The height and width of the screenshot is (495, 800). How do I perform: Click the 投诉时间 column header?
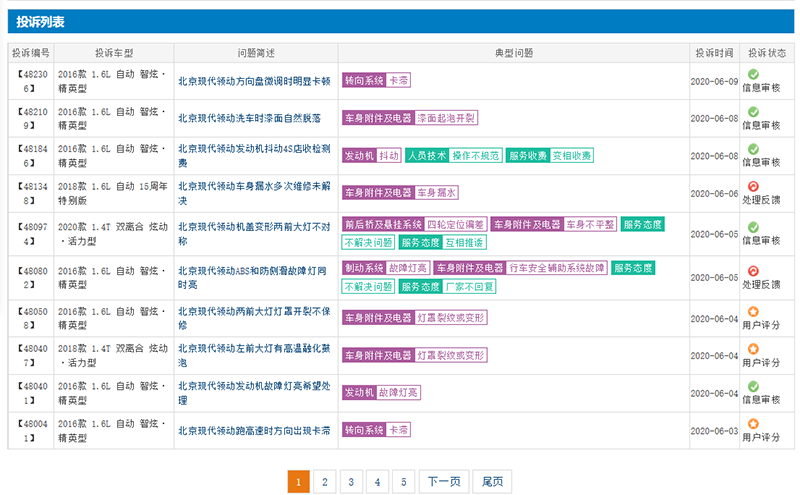click(x=714, y=52)
